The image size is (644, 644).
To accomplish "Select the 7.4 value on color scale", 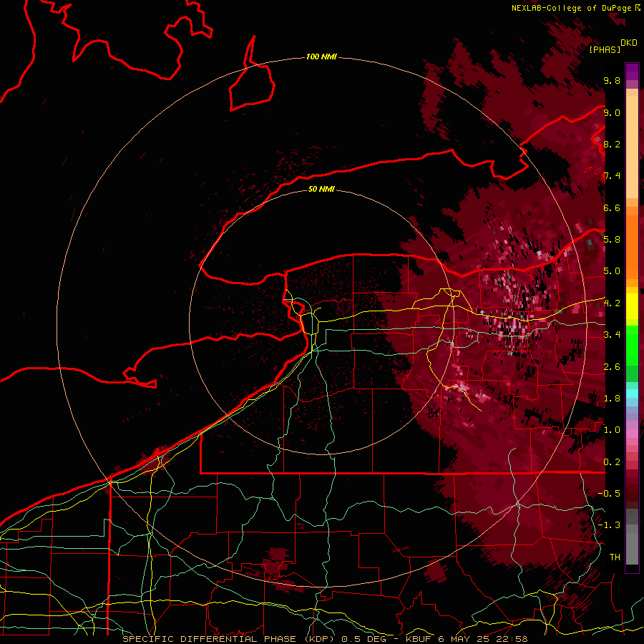I will coord(612,176).
